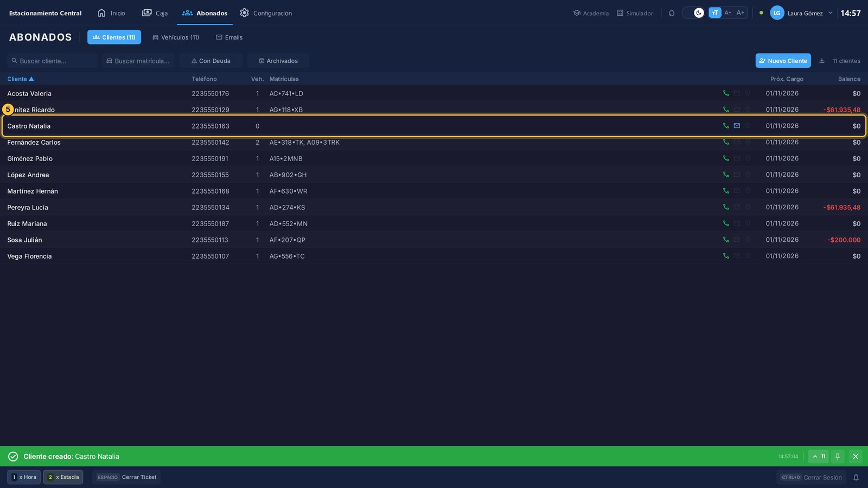The height and width of the screenshot is (488, 868).
Task: Click phone icon in Martínez Hernán row
Action: (x=726, y=191)
